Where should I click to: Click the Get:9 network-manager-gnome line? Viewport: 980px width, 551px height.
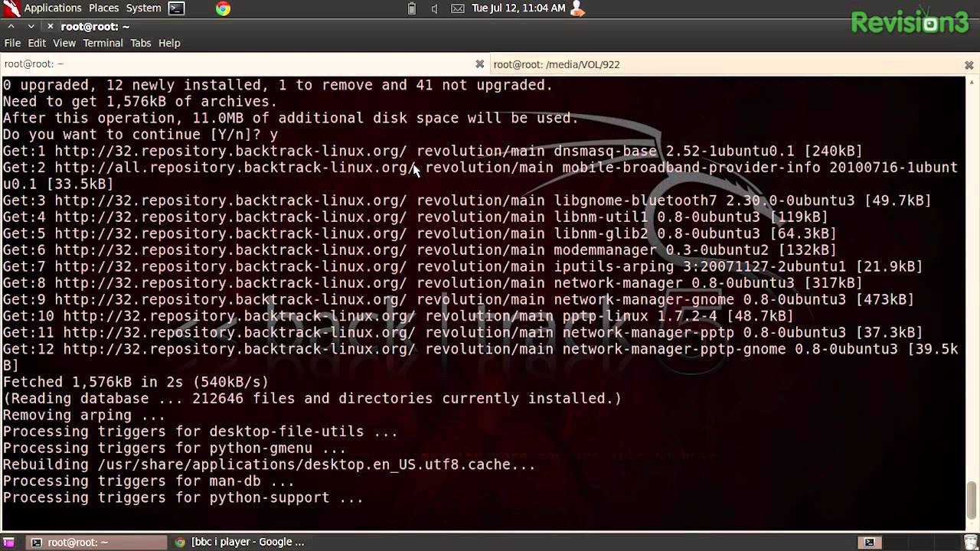(459, 300)
